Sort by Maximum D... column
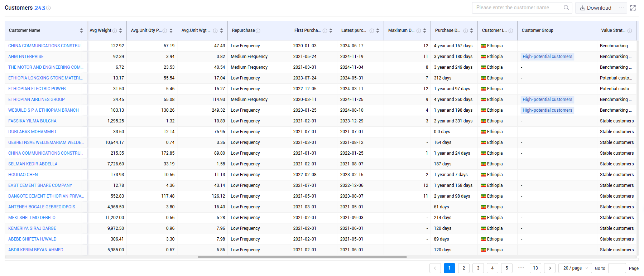This screenshot has width=644, height=276. (x=424, y=31)
